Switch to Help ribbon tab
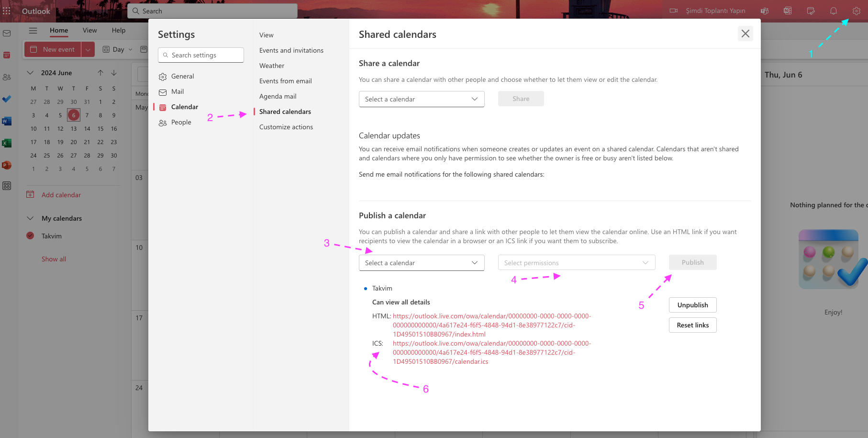 tap(119, 30)
